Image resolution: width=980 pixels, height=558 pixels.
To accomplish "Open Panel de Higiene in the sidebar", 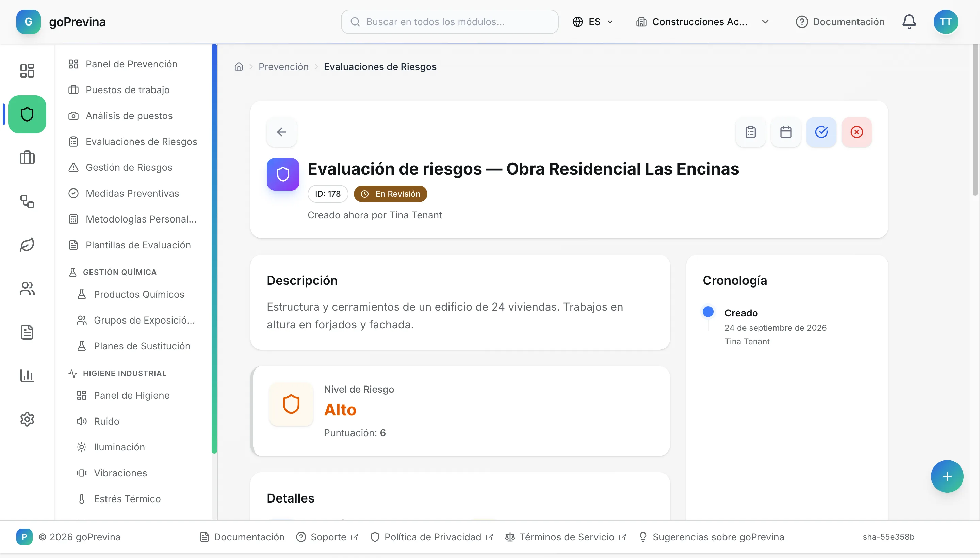I will pyautogui.click(x=136, y=395).
